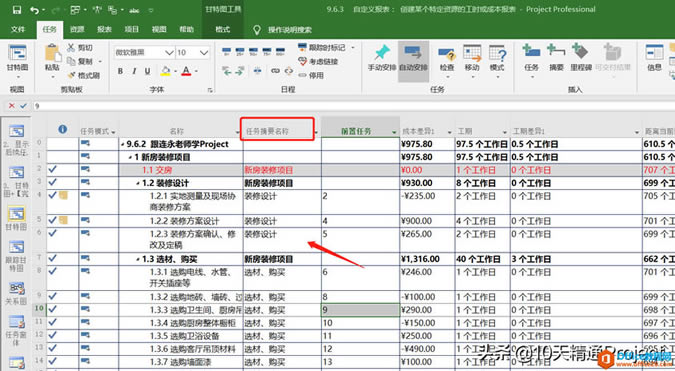
Task: Click the Paste (粘贴) clipboard icon
Action: (53, 53)
